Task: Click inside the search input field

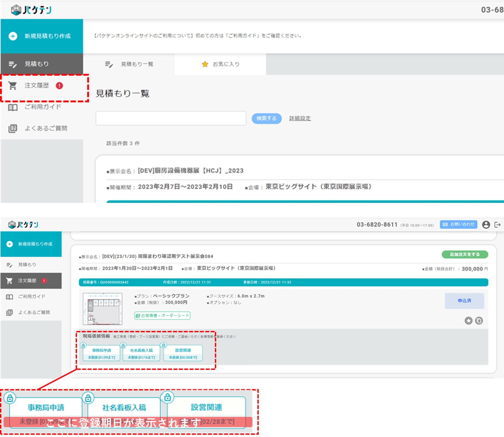Action: [x=171, y=118]
